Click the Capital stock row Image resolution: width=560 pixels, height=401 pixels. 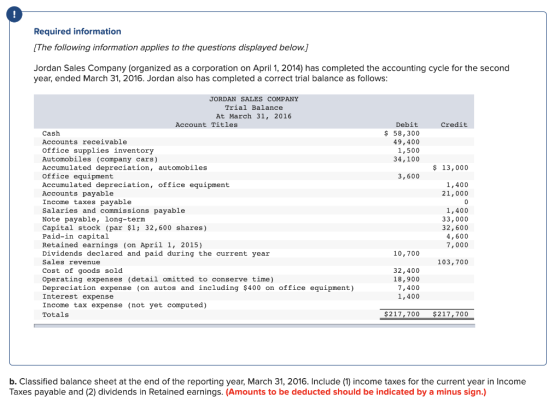254,227
